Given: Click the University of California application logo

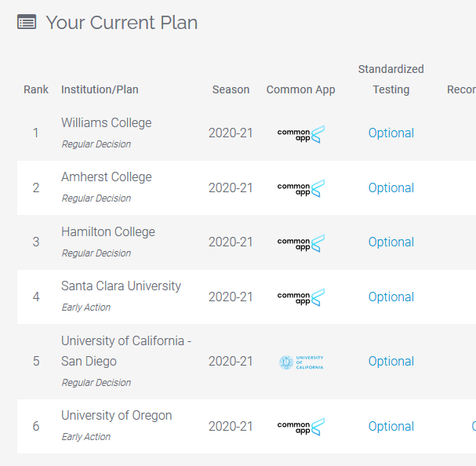Looking at the screenshot, I should [301, 362].
